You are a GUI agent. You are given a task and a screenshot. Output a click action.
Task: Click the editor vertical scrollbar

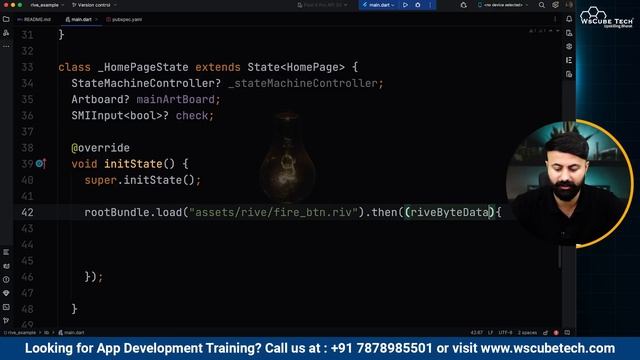(x=560, y=255)
